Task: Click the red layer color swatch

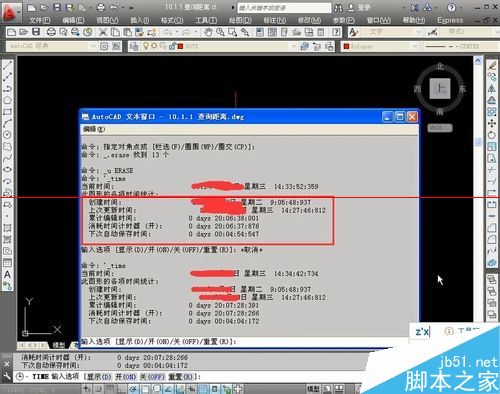Action: click(180, 46)
